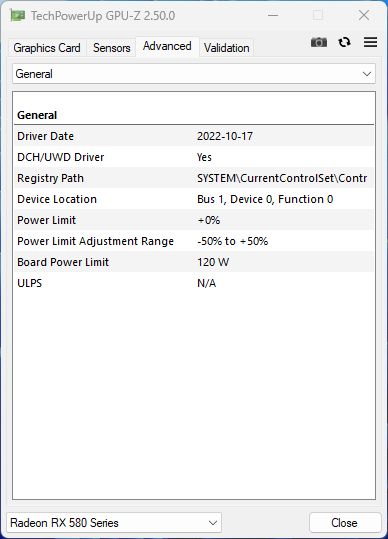The image size is (388, 539).
Task: Take a screenshot with the camera icon
Action: [319, 42]
